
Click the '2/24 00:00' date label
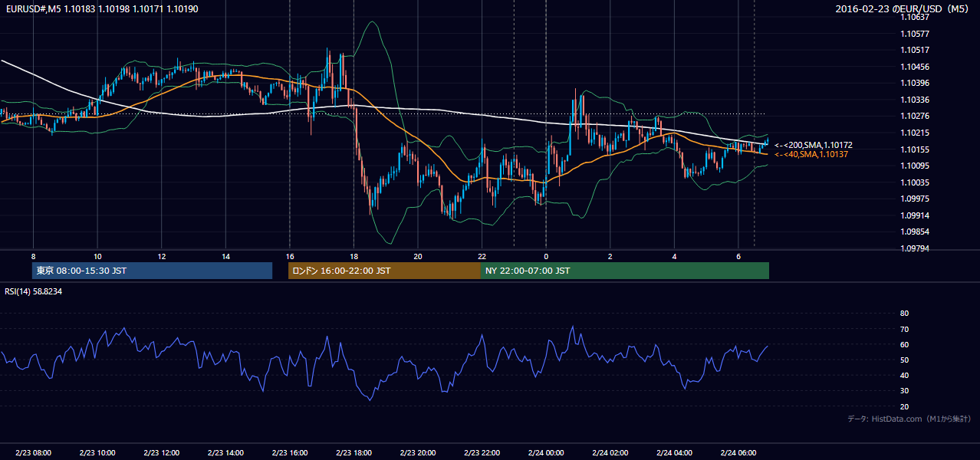(x=546, y=453)
